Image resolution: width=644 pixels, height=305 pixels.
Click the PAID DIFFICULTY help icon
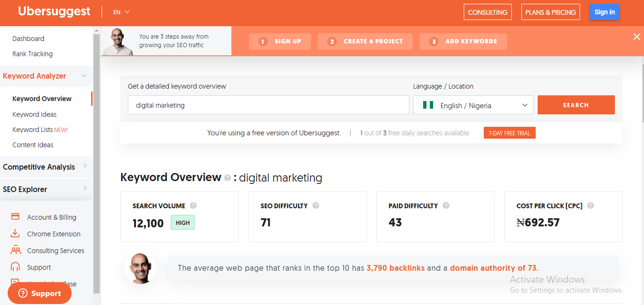point(446,205)
